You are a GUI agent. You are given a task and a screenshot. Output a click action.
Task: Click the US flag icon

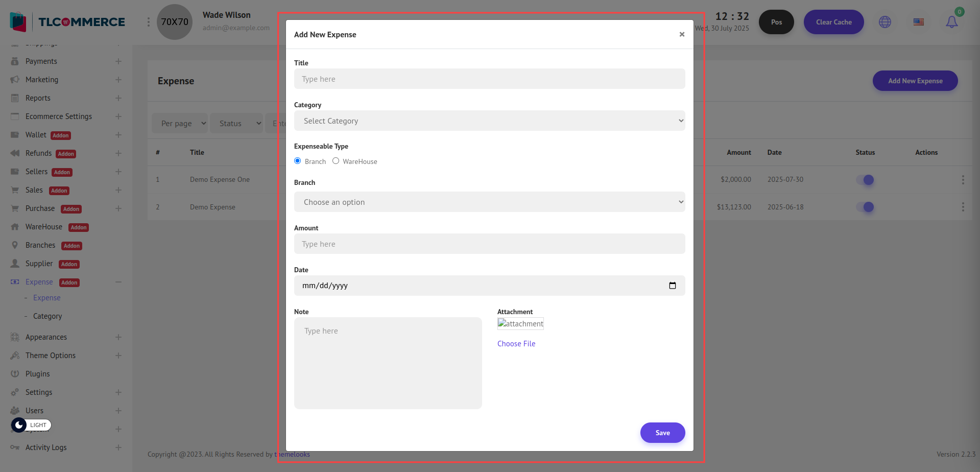click(x=918, y=22)
